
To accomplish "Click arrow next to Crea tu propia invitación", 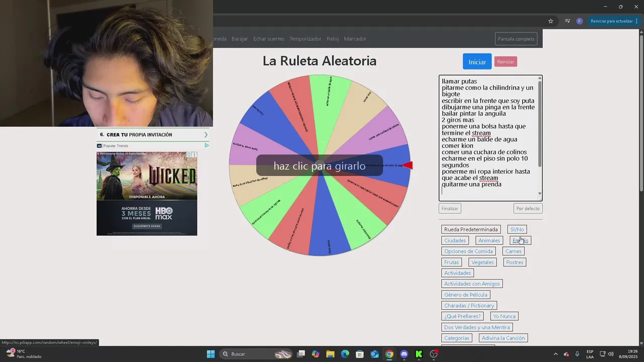I will pos(206,135).
